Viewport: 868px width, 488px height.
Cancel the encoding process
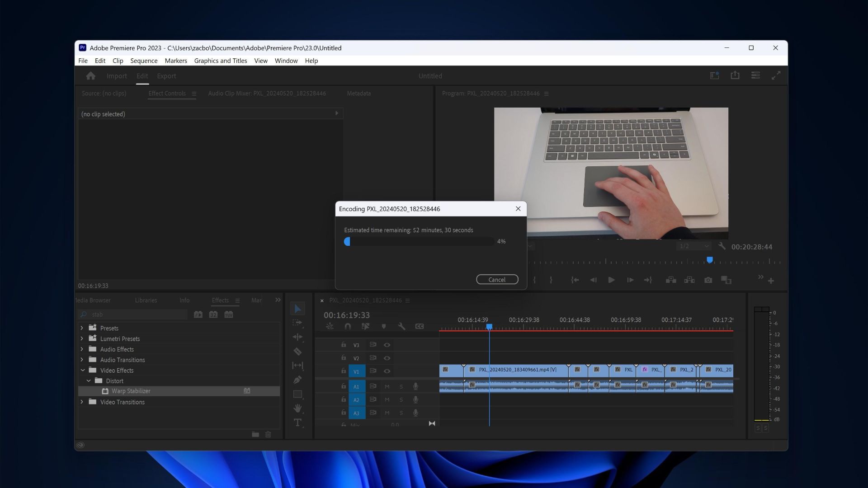point(496,279)
